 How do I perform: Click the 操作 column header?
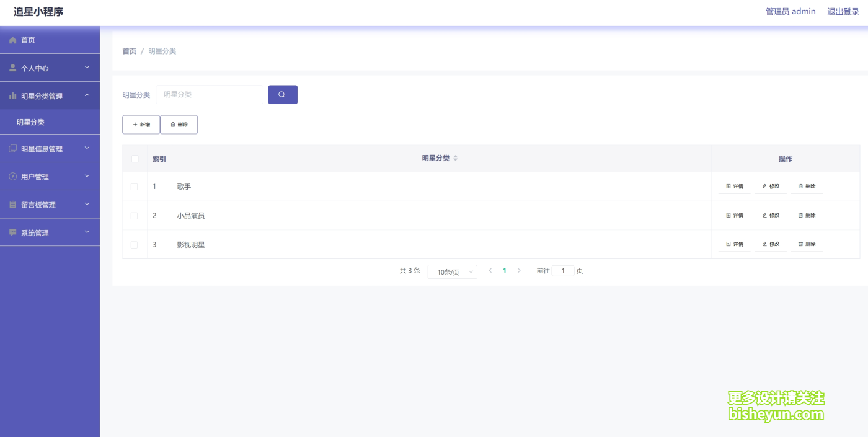tap(786, 159)
